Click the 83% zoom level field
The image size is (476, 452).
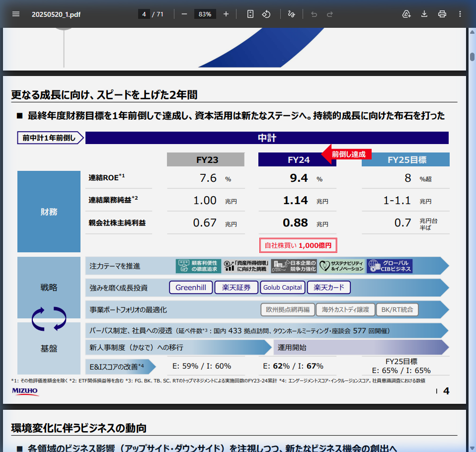[x=205, y=14]
